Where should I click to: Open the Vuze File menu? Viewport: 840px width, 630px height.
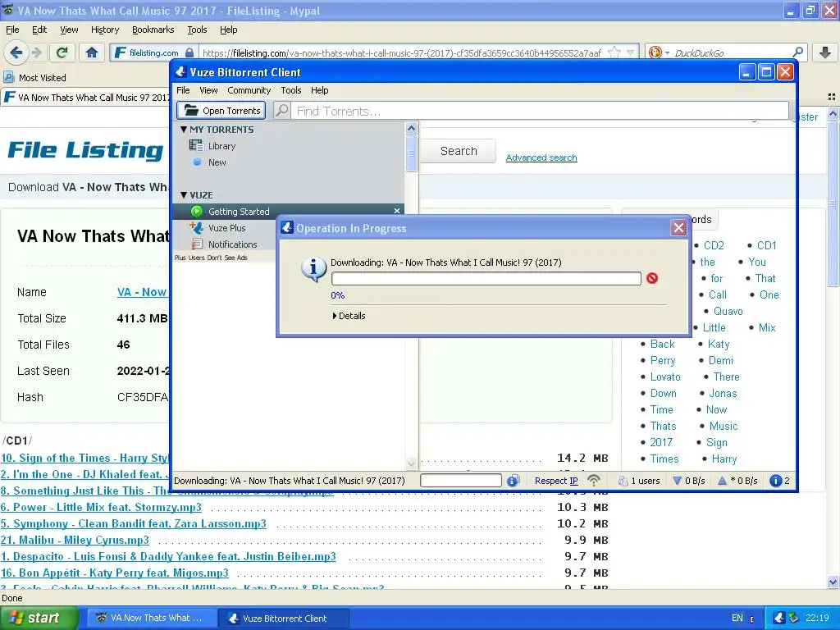point(183,90)
